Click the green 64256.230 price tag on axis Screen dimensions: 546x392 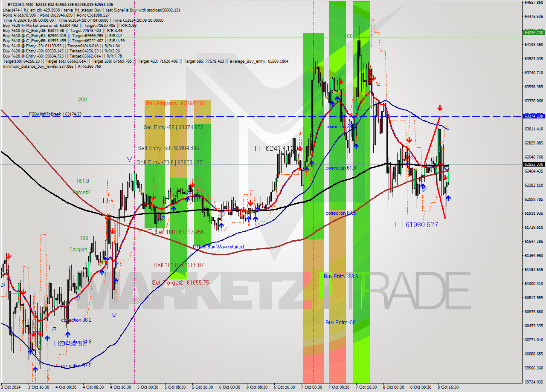534,32
